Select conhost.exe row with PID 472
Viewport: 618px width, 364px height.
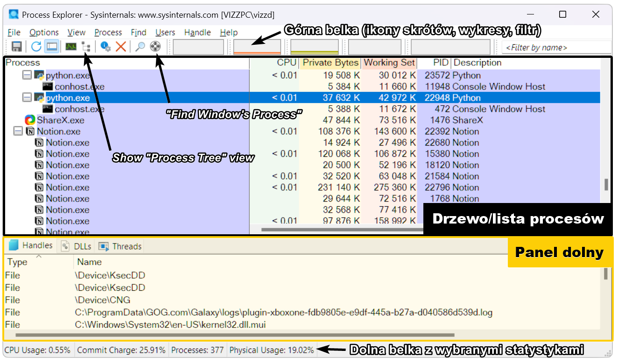(x=302, y=109)
